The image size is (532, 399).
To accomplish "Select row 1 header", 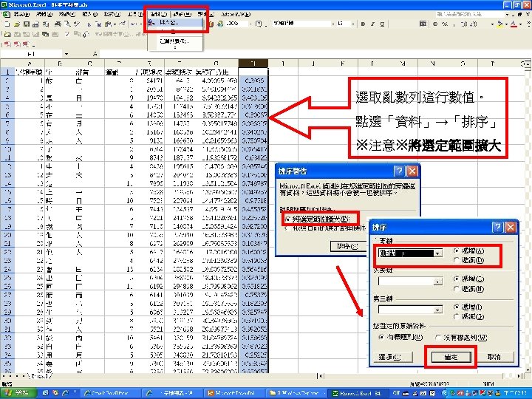I will coord(7,72).
